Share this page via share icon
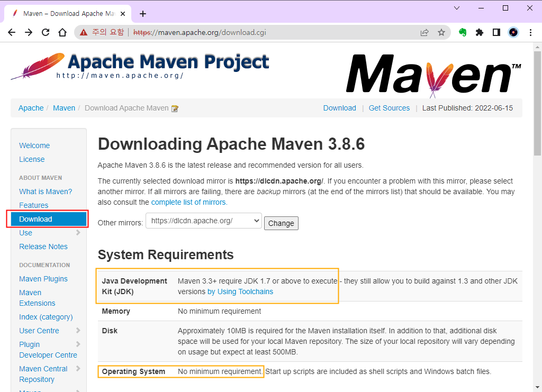 pyautogui.click(x=424, y=32)
